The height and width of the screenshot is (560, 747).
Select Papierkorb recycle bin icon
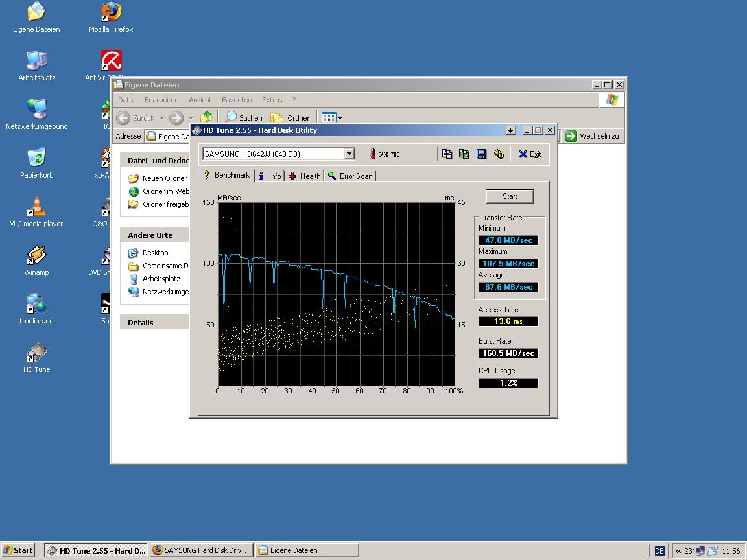point(37,163)
